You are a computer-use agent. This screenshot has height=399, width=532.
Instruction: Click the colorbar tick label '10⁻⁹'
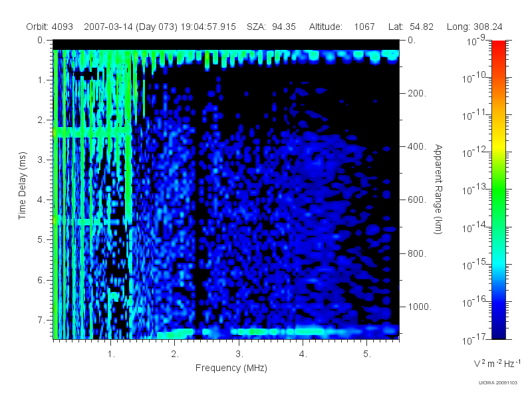click(x=476, y=41)
